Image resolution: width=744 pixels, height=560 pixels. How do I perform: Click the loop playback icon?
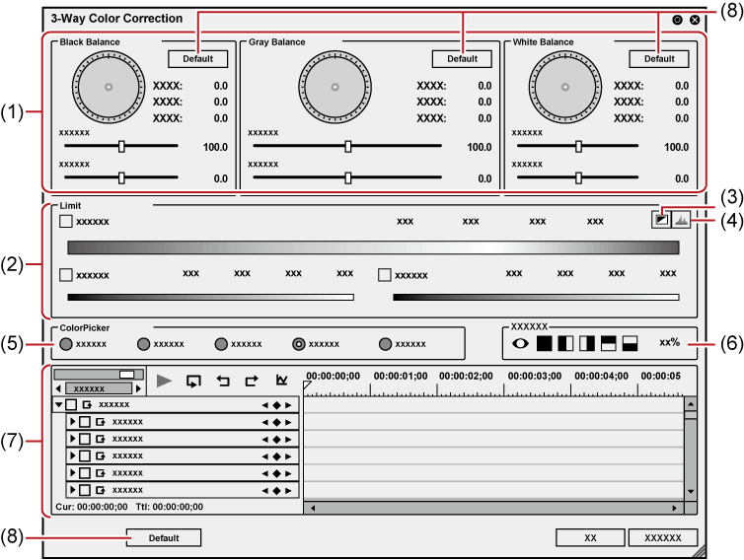tap(193, 381)
